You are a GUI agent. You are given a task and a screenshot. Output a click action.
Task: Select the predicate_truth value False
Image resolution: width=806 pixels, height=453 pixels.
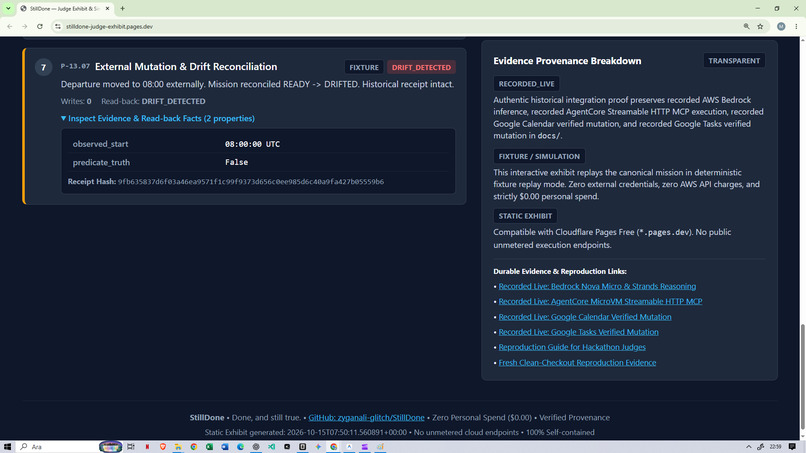tap(236, 162)
